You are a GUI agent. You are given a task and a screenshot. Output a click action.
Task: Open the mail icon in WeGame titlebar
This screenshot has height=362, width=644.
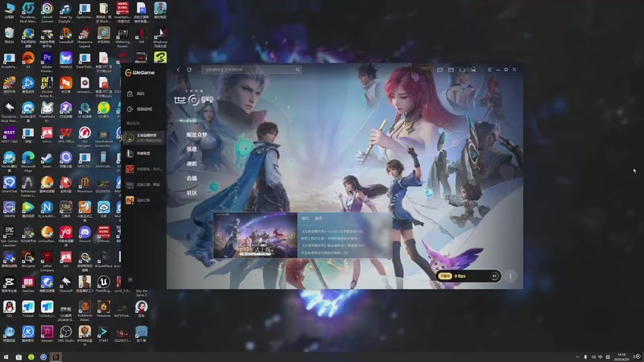click(451, 70)
